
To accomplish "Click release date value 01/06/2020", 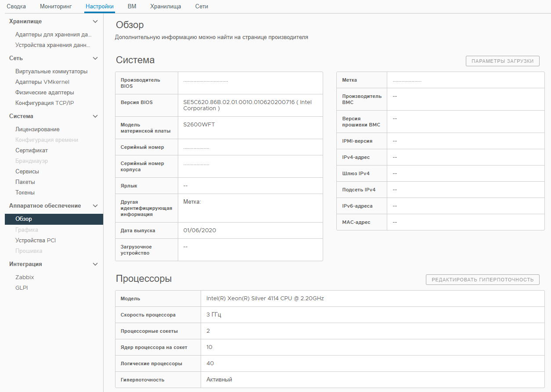I will [x=199, y=230].
